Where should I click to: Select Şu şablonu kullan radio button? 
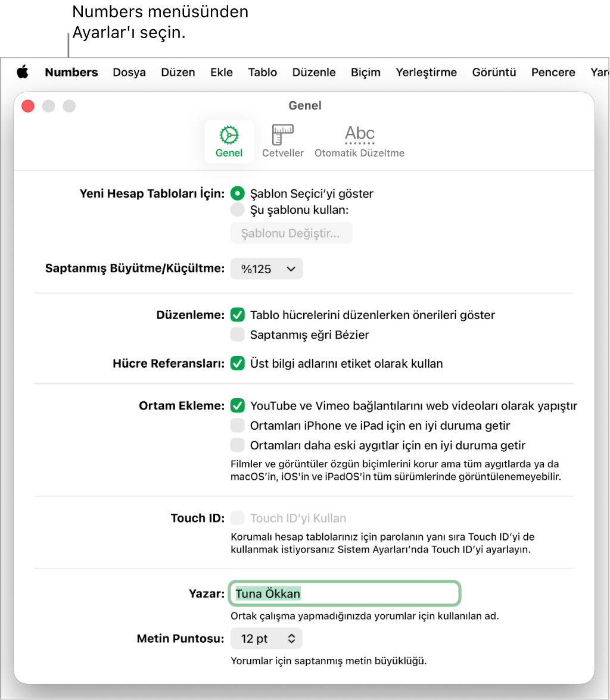237,210
